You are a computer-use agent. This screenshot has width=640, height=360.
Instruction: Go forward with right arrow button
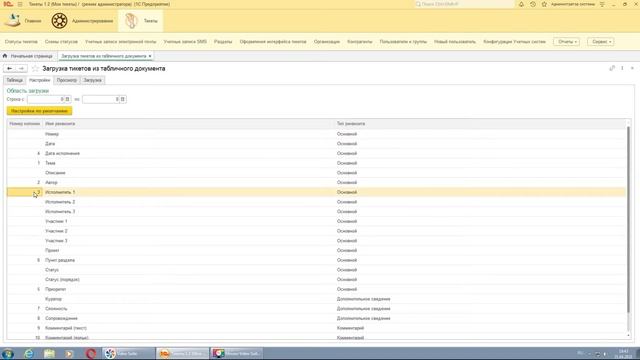(21, 69)
